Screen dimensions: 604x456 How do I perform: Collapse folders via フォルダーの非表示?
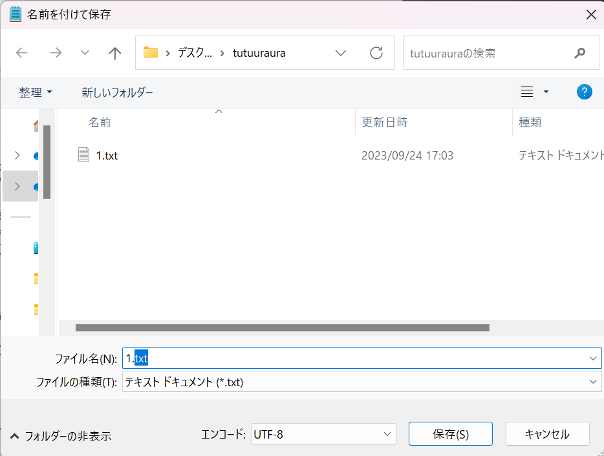pyautogui.click(x=60, y=436)
